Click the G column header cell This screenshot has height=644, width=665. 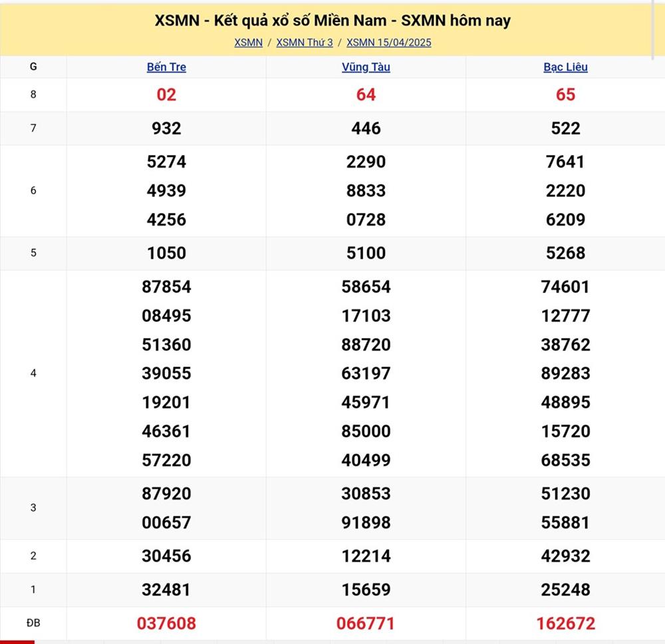coord(33,67)
